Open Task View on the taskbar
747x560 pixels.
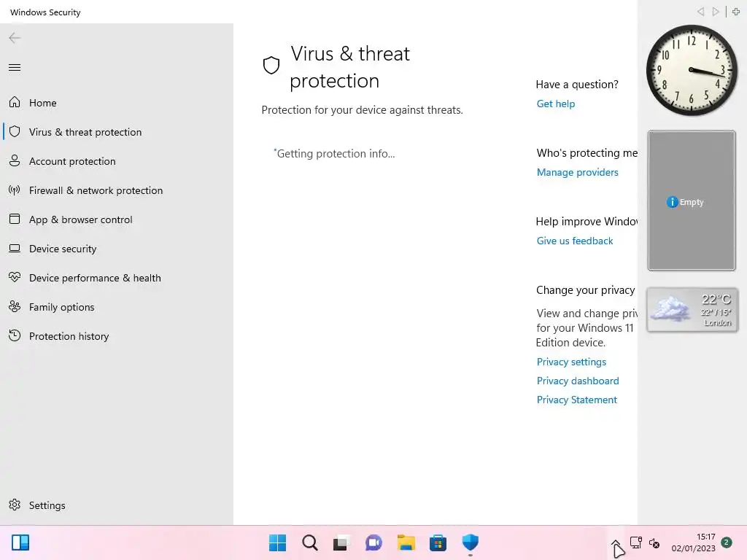pos(341,542)
